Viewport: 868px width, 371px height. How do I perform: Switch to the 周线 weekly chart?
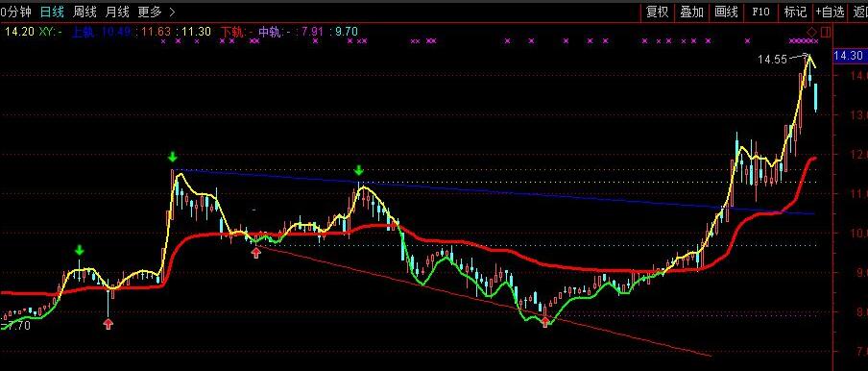(x=84, y=12)
